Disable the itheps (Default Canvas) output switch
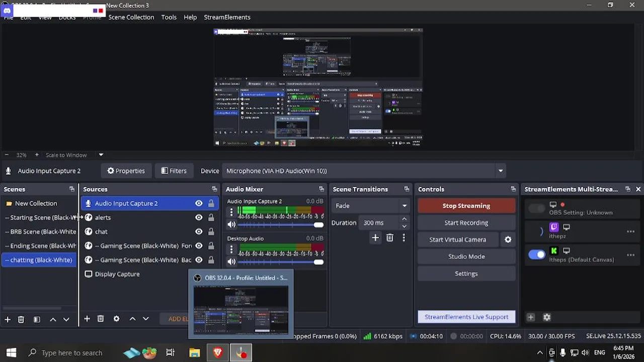The image size is (644, 362). click(536, 255)
